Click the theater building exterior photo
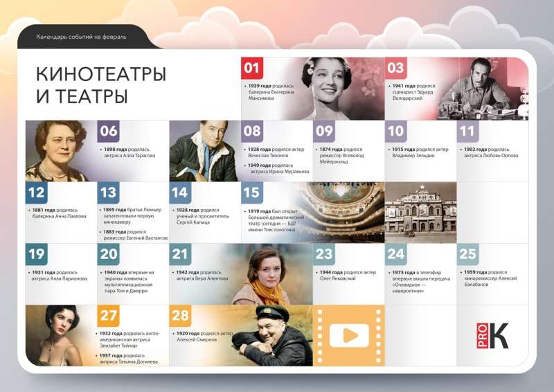 pyautogui.click(x=420, y=211)
